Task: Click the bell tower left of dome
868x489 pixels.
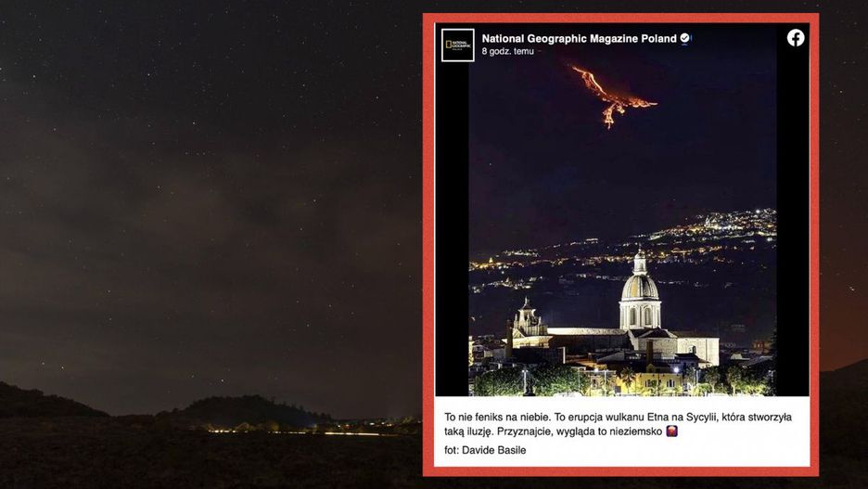Action: tap(527, 318)
